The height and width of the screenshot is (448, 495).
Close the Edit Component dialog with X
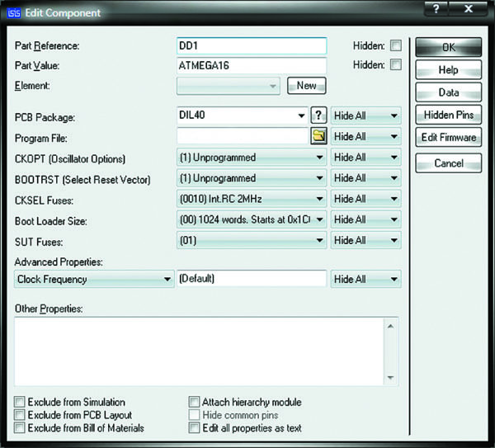469,8
